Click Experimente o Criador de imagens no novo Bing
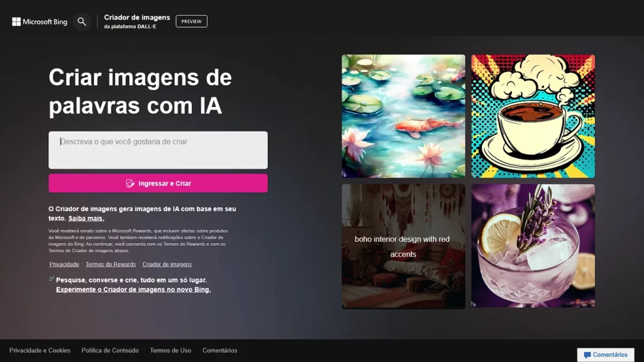 pyautogui.click(x=133, y=289)
